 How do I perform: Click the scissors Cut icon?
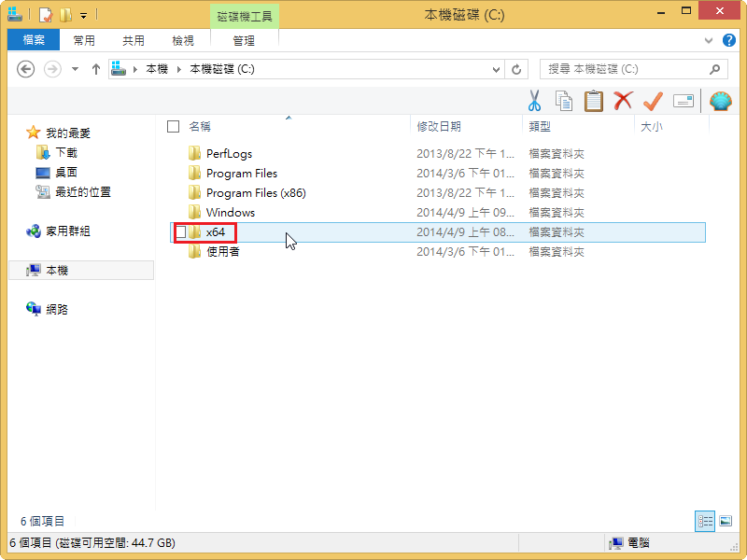[x=534, y=101]
